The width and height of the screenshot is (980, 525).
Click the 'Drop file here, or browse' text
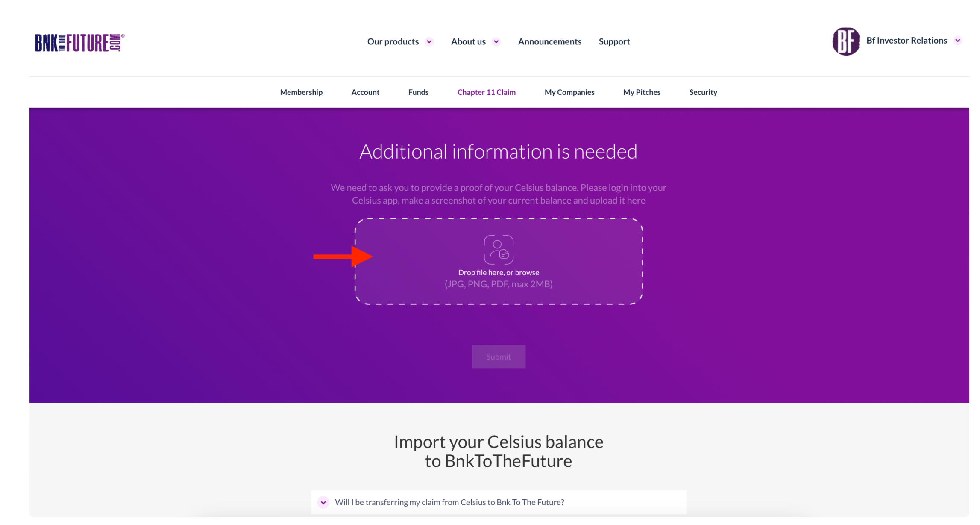pyautogui.click(x=498, y=273)
